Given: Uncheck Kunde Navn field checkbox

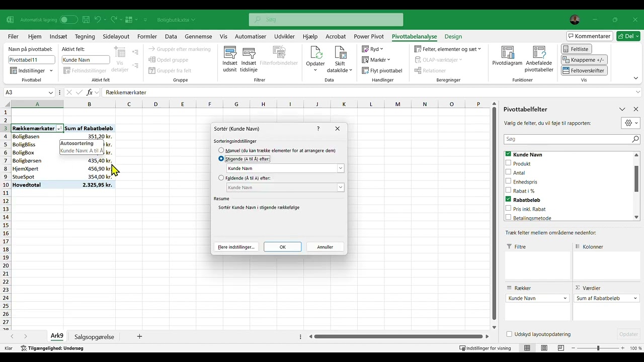Looking at the screenshot, I should point(508,154).
